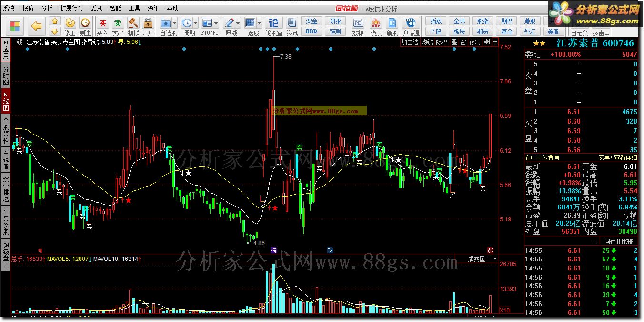This screenshot has width=644, height=322.
Task: Click the 指数 index button
Action: [436, 21]
